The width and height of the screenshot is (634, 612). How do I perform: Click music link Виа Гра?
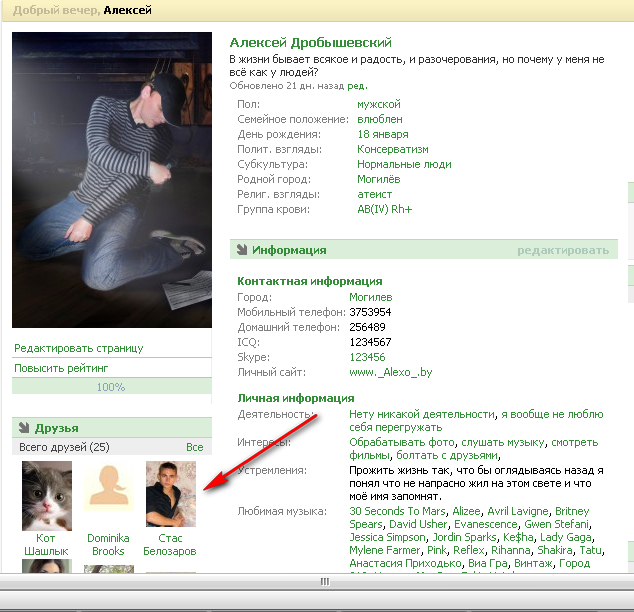tap(488, 563)
